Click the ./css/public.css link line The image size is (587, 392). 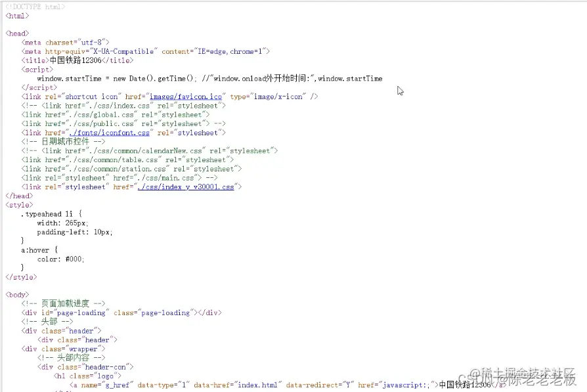pyautogui.click(x=123, y=123)
